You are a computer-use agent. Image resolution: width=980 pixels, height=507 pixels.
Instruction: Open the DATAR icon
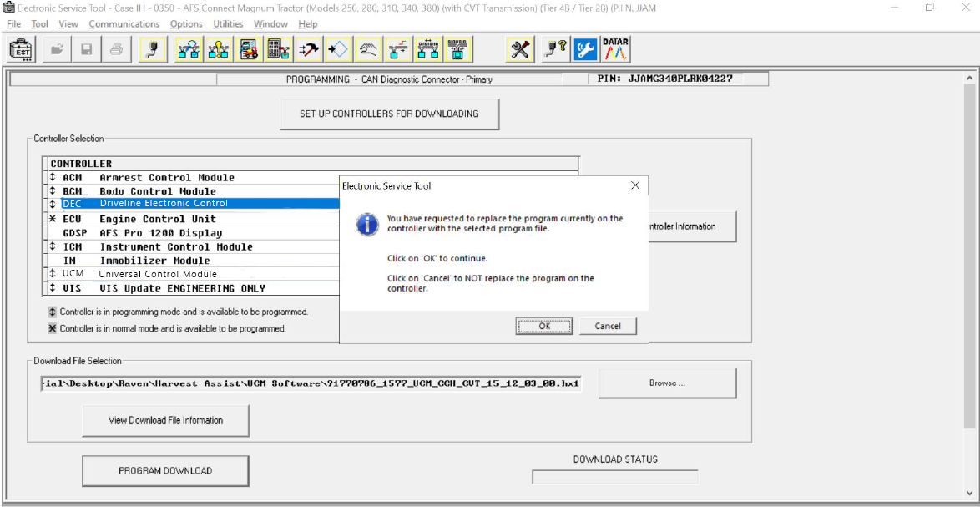tap(615, 49)
